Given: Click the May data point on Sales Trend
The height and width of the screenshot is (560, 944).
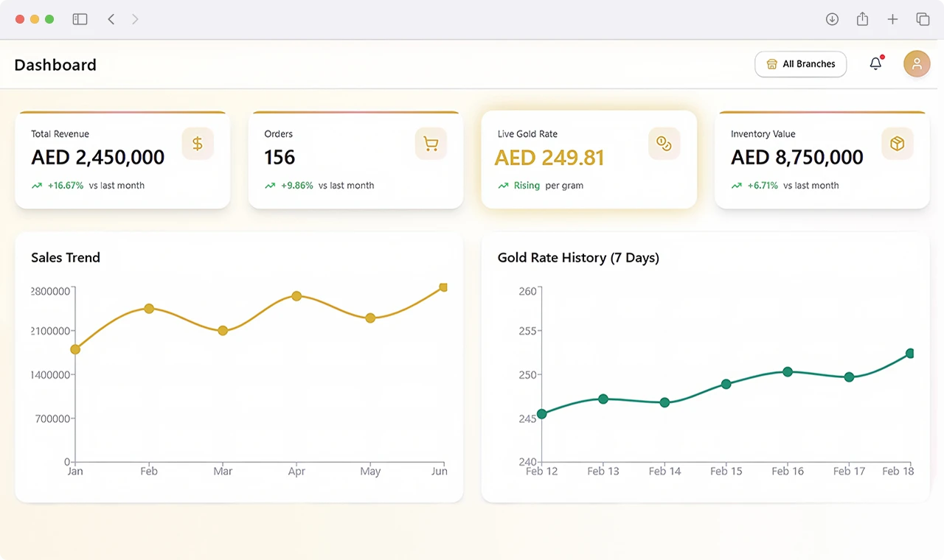Looking at the screenshot, I should coord(370,318).
